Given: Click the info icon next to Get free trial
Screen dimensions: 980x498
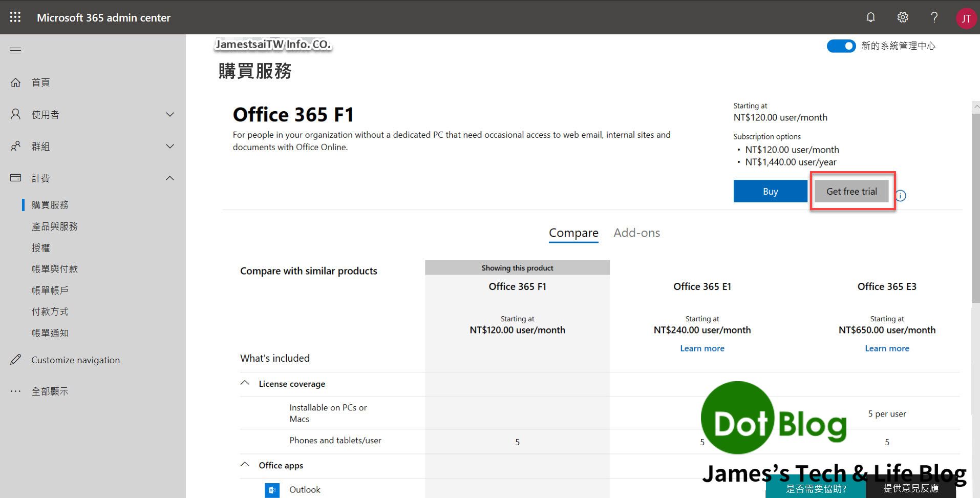Looking at the screenshot, I should [901, 196].
